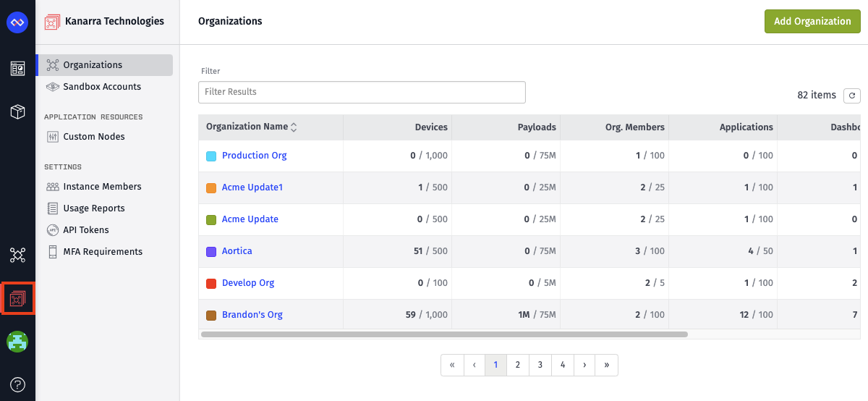
Task: Click Production Org devices value 0 / 1,000
Action: click(429, 156)
